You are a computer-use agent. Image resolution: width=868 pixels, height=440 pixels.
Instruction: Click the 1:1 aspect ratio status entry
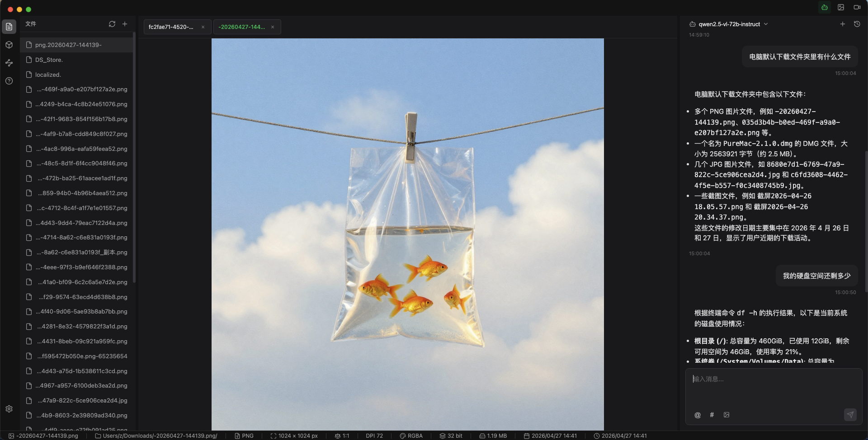coord(342,436)
